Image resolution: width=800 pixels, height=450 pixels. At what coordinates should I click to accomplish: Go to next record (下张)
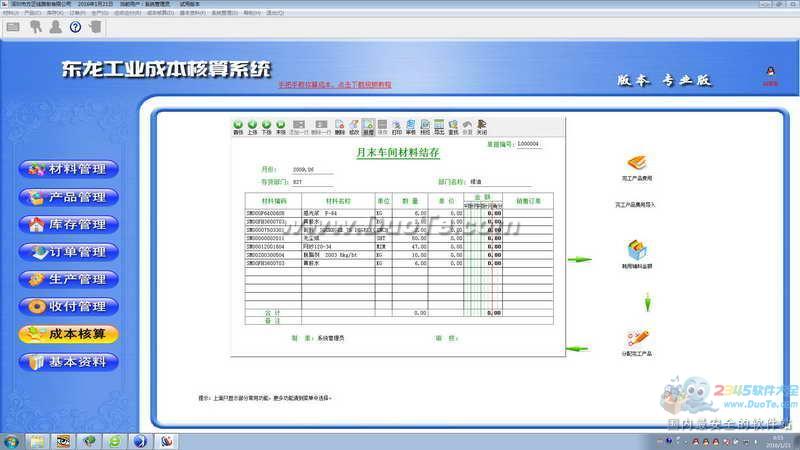coord(266,127)
